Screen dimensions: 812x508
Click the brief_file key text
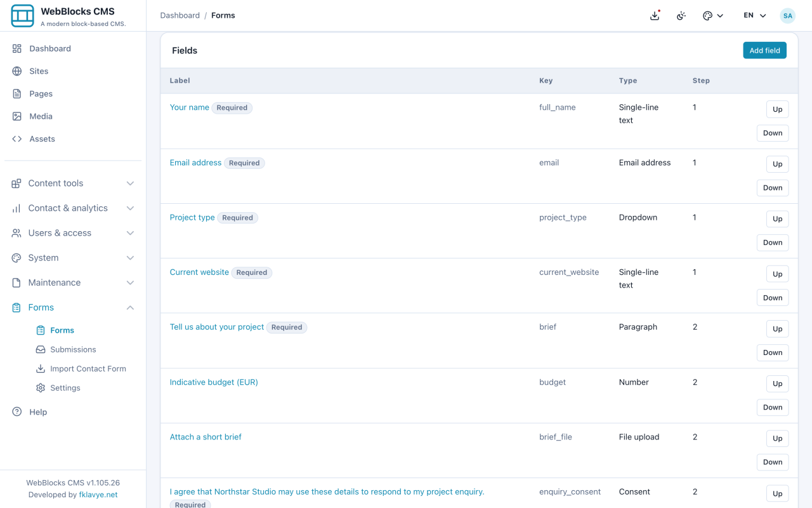[556, 437]
